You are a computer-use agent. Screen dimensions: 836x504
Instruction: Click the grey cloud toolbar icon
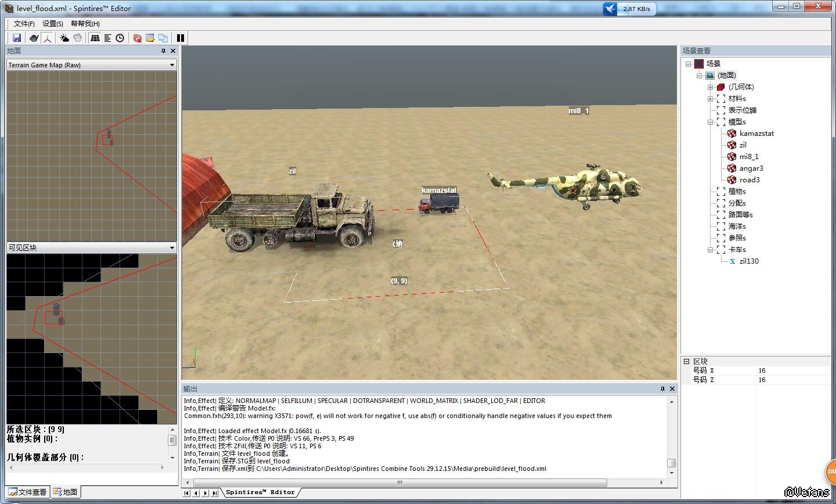pyautogui.click(x=78, y=38)
